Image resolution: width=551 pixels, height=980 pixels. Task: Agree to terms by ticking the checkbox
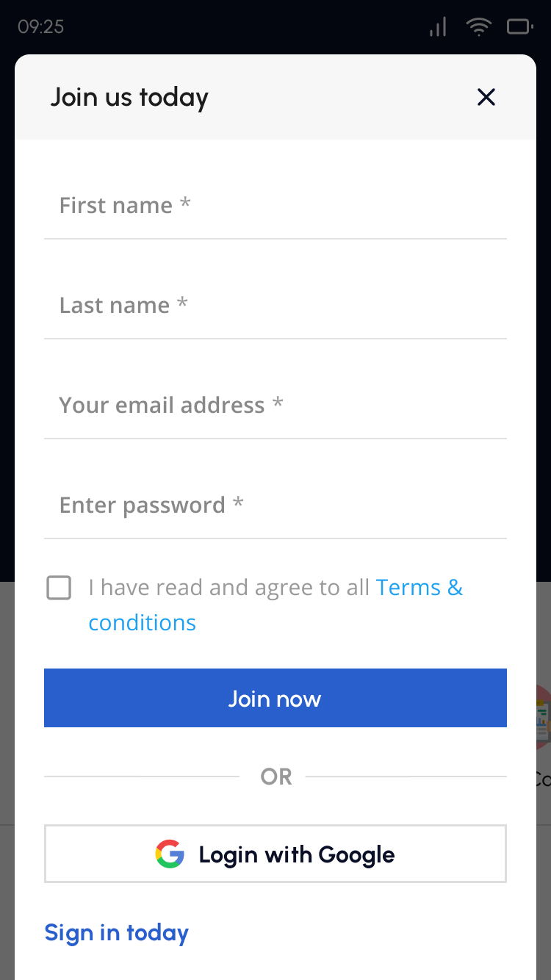59,588
